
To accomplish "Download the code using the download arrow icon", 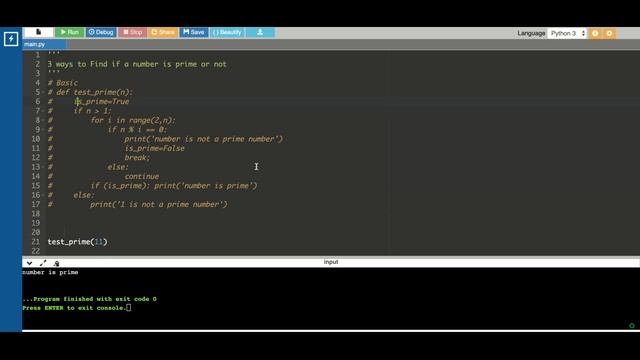I will pyautogui.click(x=260, y=32).
